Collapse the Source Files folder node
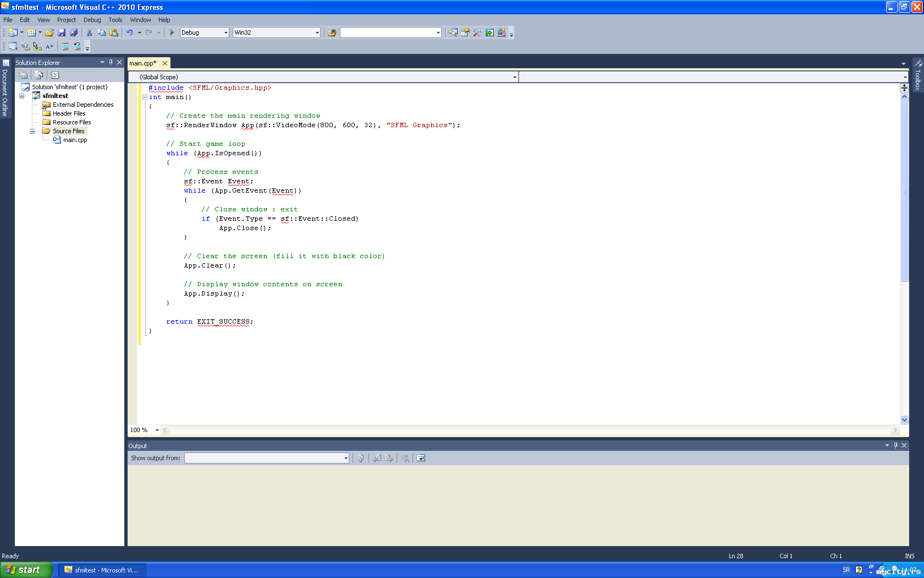924x578 pixels. click(x=32, y=131)
